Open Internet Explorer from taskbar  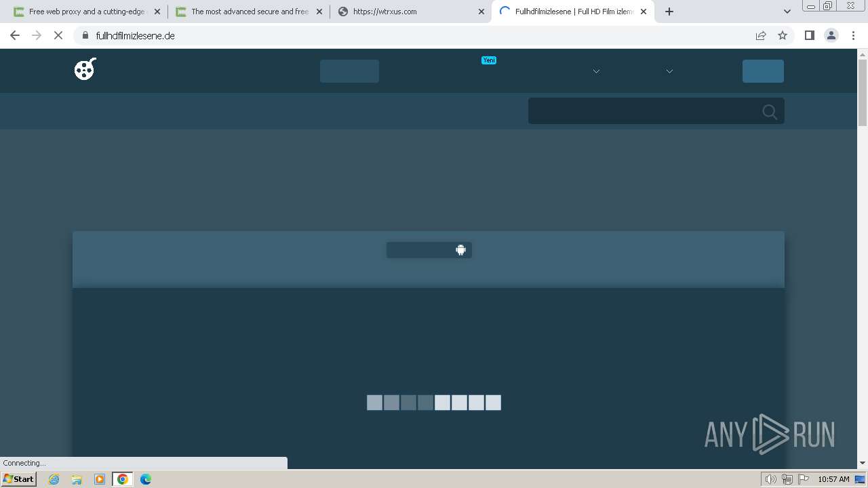pos(54,479)
